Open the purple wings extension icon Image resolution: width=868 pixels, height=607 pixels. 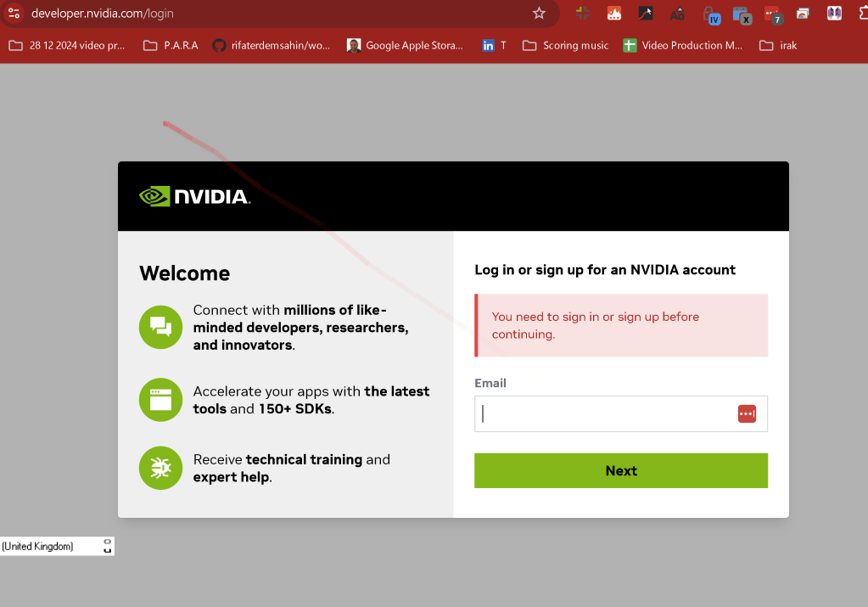click(834, 14)
